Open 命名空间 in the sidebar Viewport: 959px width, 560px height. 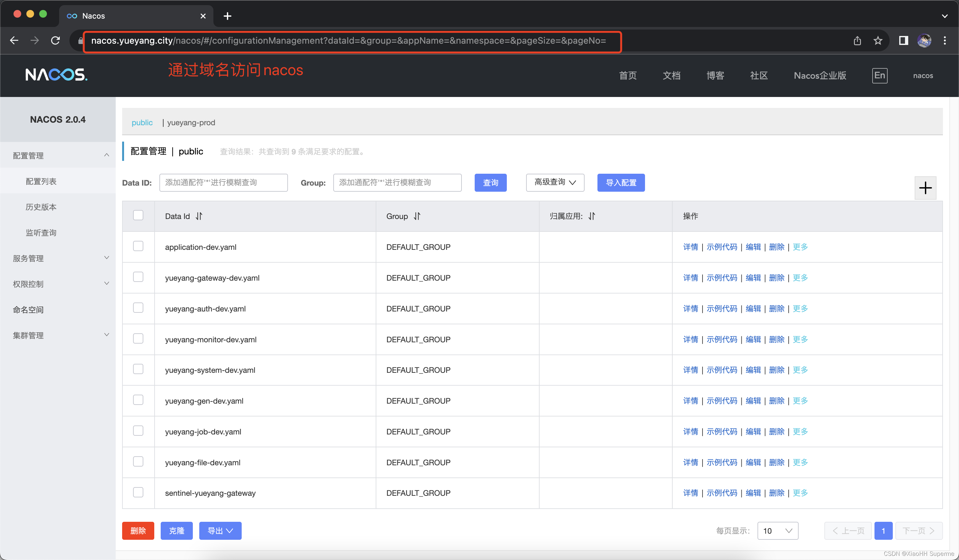coord(28,310)
